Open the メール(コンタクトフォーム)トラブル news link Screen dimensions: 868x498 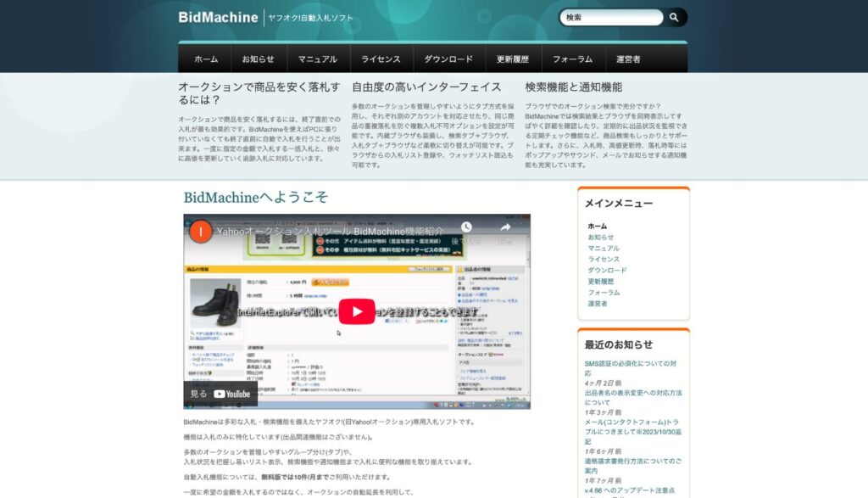pyautogui.click(x=633, y=432)
